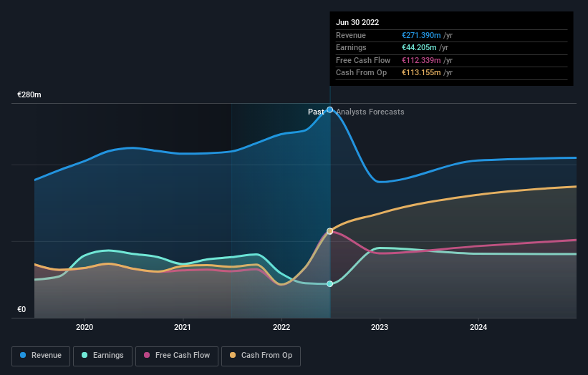Click the €44.205m earnings value in the tooltip
Image resolution: width=588 pixels, height=375 pixels.
coord(419,47)
